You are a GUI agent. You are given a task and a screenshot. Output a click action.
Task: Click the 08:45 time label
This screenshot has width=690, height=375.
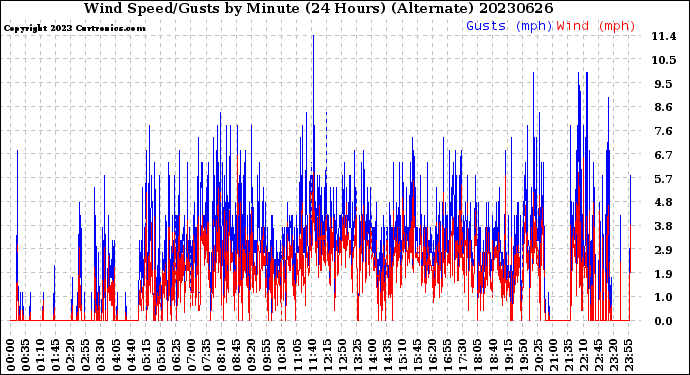coord(236,355)
